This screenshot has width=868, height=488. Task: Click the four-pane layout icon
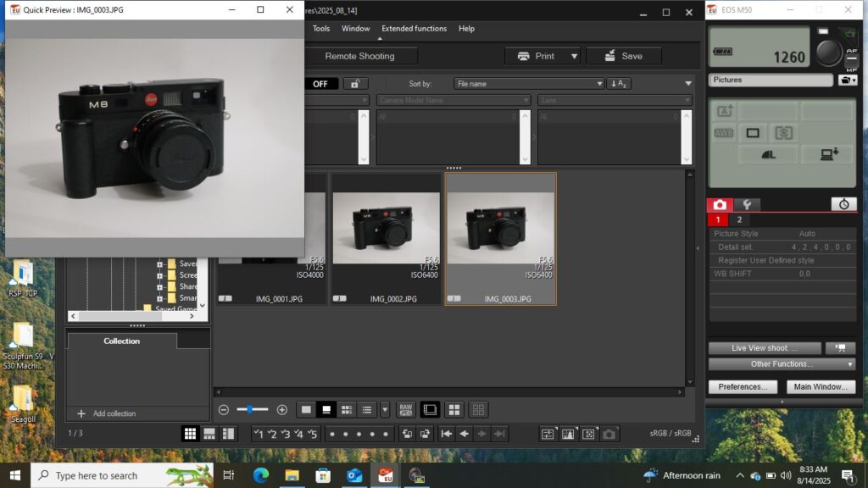click(454, 410)
